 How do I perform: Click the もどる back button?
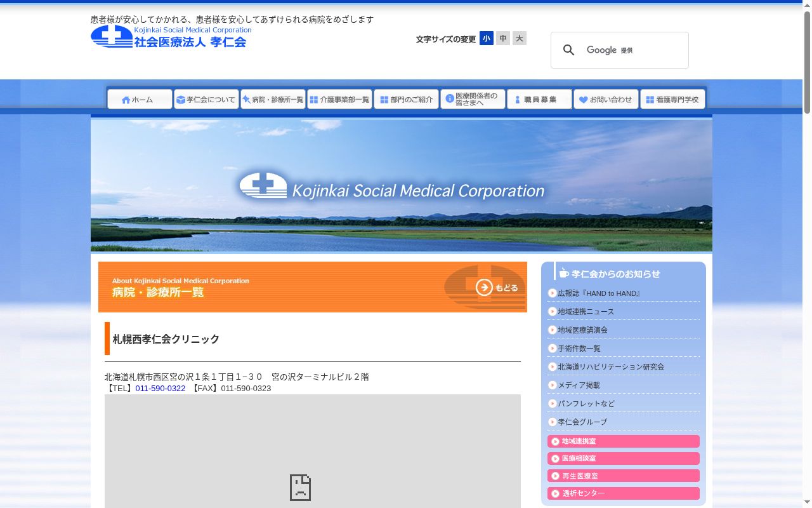click(x=497, y=288)
